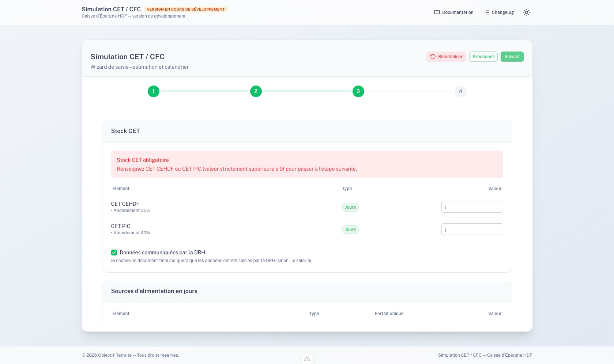Focus the CET CEHDF value field
This screenshot has width=614, height=364.
click(472, 207)
